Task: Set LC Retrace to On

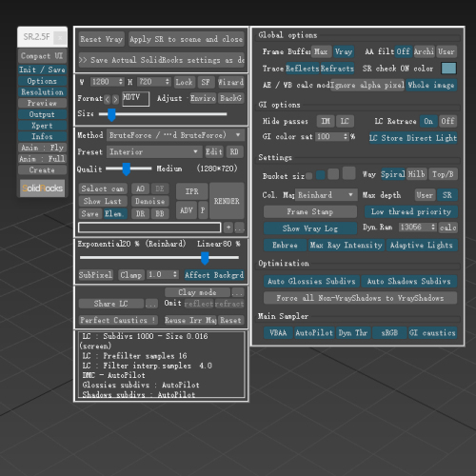Action: tap(428, 121)
